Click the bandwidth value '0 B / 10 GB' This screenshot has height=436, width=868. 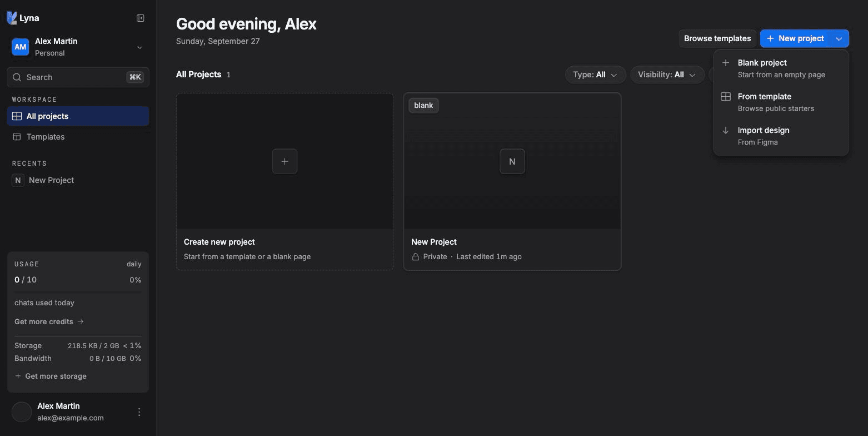pos(108,359)
